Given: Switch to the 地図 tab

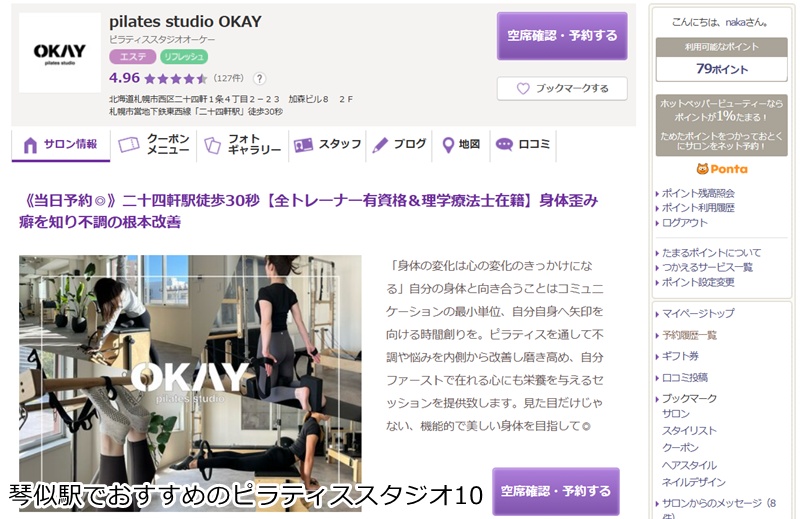Looking at the screenshot, I should point(461,146).
